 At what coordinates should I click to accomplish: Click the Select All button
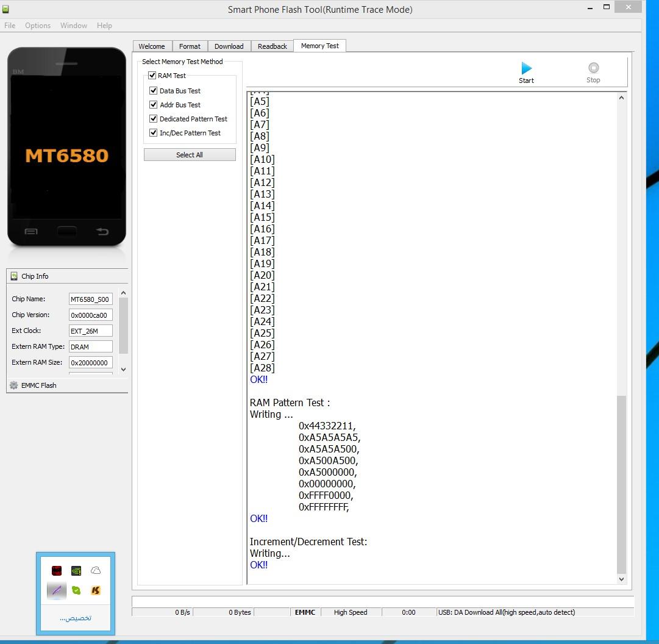190,155
